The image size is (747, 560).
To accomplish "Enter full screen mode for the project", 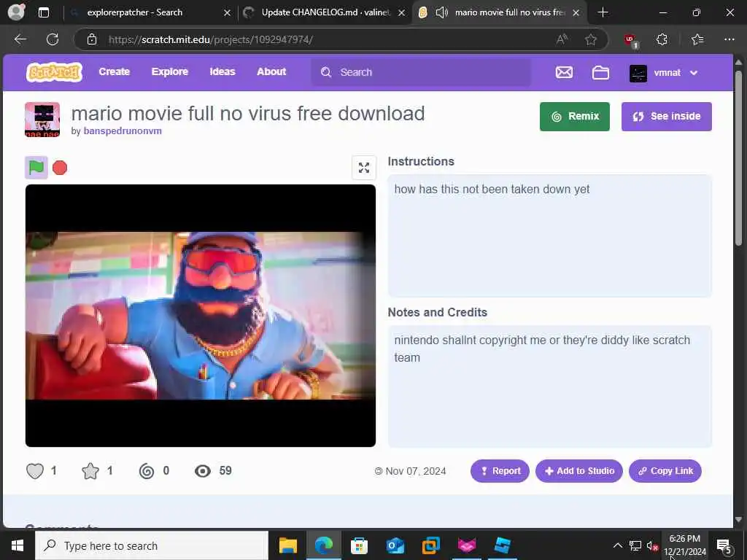I will (364, 168).
